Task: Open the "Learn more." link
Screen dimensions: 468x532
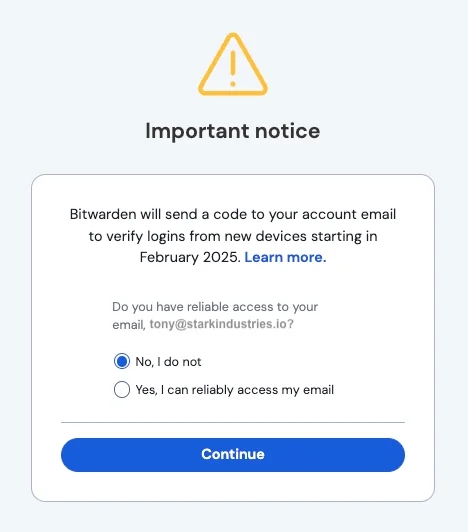Action: 285,257
